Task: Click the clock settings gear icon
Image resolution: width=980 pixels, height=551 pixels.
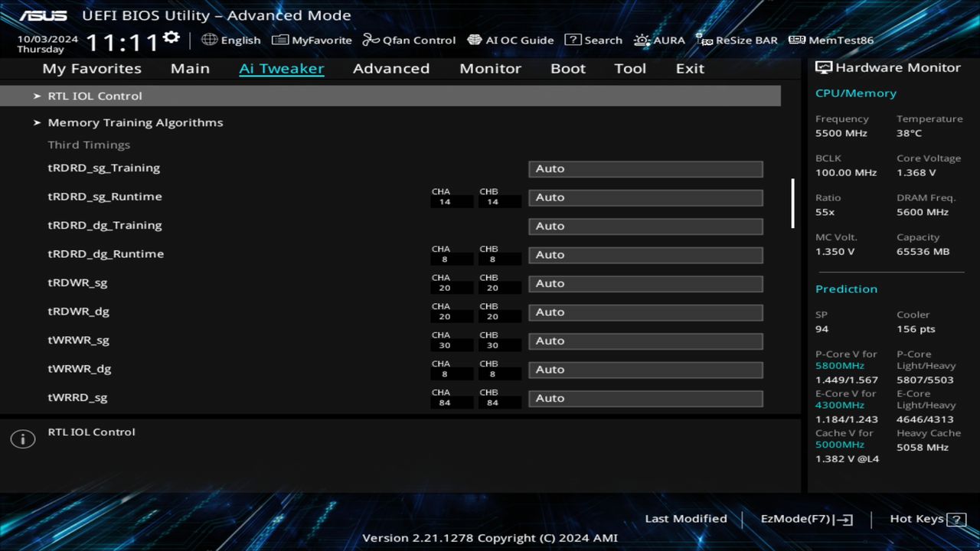Action: [170, 35]
